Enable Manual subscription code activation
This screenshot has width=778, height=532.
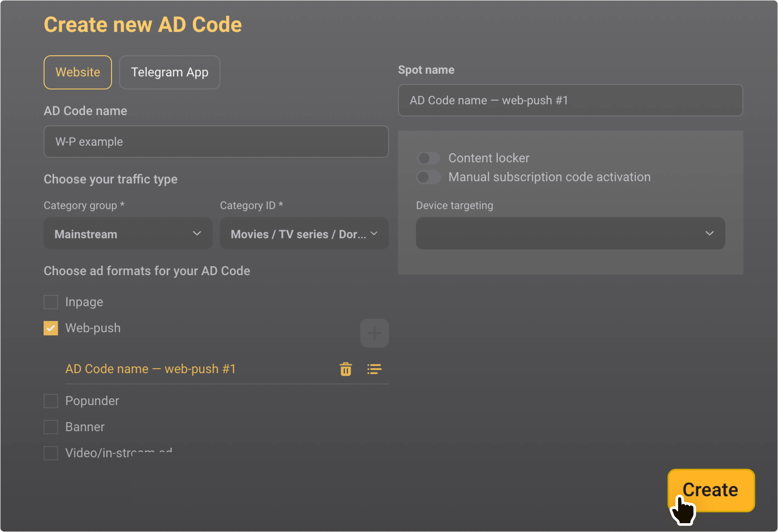(429, 177)
